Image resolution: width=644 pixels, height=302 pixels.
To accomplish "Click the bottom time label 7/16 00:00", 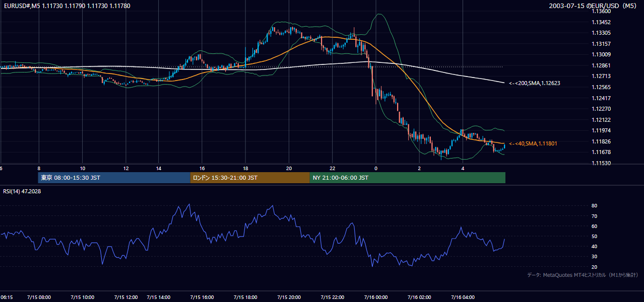I will [375, 297].
